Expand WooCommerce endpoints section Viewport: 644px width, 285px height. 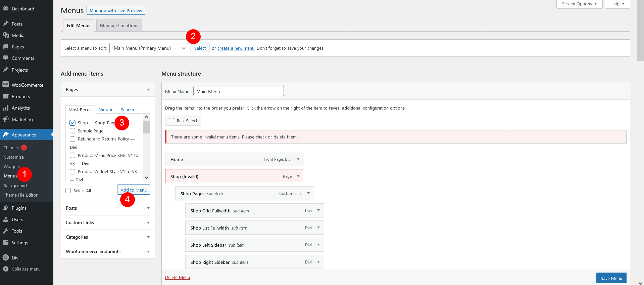coord(108,252)
